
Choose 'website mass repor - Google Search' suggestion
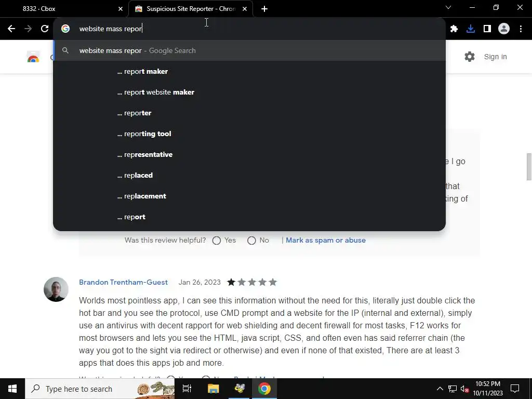[x=249, y=50]
